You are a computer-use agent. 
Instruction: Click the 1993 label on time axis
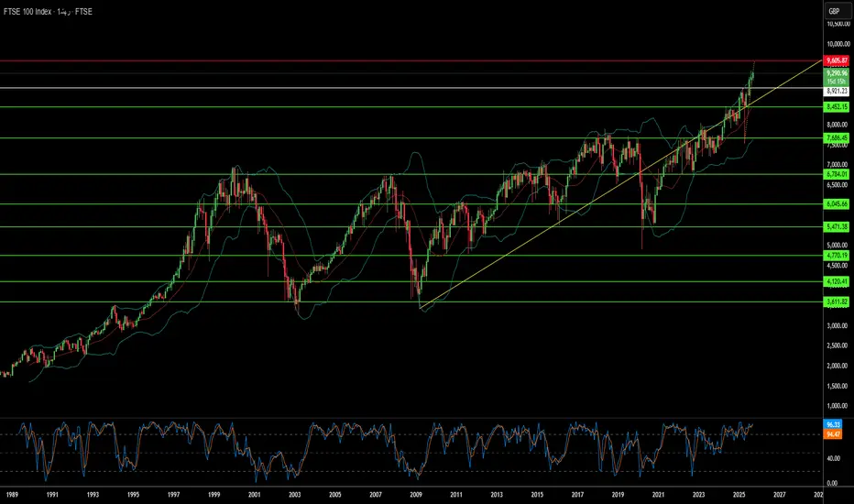pos(93,495)
